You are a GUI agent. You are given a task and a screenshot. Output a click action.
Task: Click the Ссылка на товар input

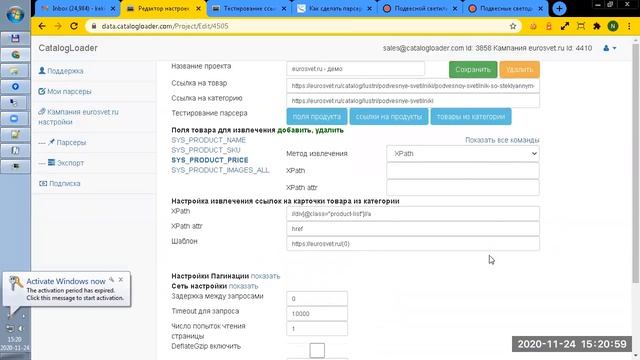413,86
